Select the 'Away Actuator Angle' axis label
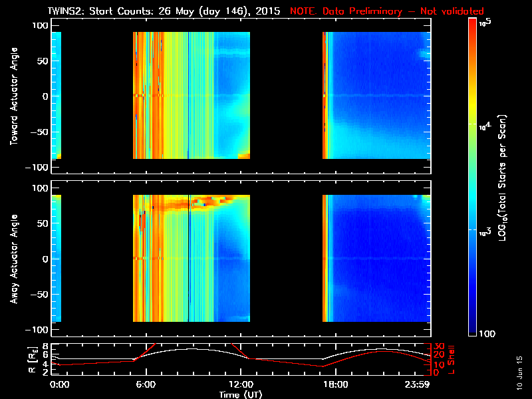532x399 pixels. (x=12, y=259)
